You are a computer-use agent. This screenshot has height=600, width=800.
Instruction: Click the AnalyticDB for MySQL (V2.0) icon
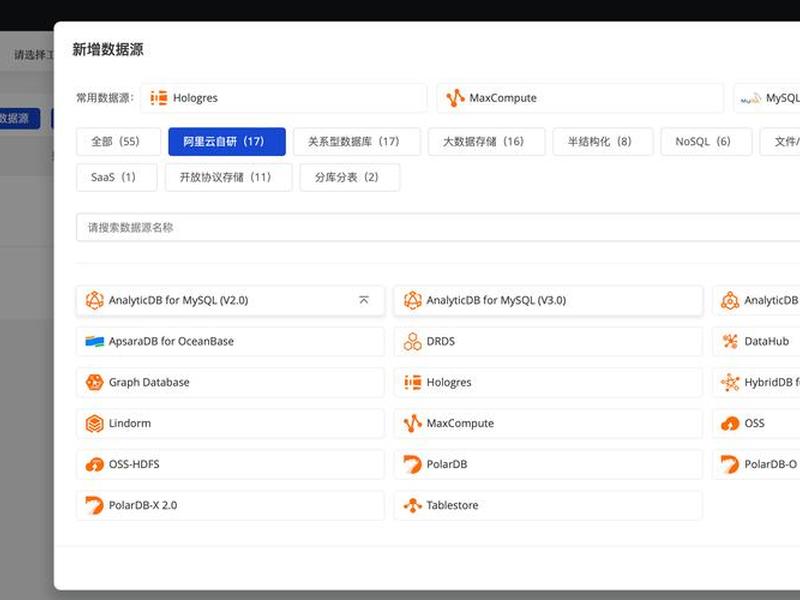point(94,301)
